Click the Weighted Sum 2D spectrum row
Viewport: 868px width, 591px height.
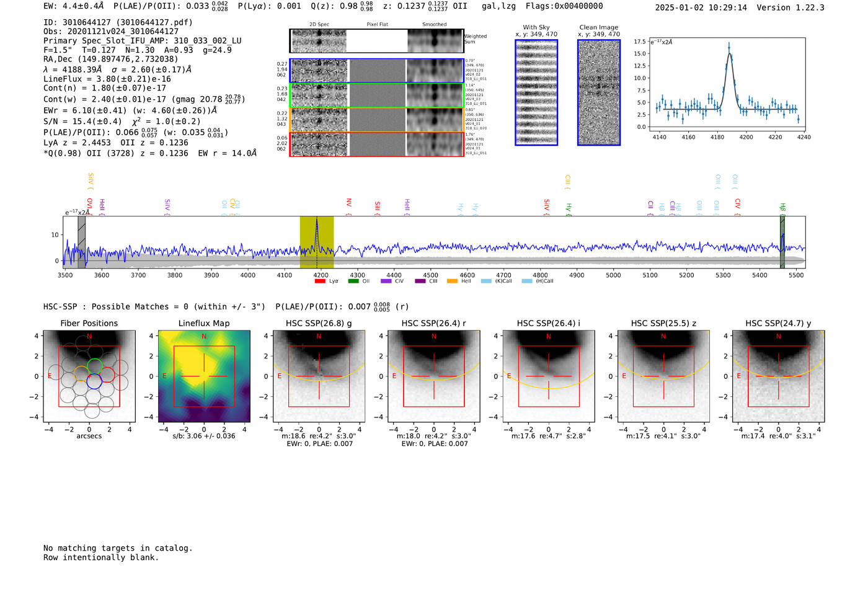point(377,41)
